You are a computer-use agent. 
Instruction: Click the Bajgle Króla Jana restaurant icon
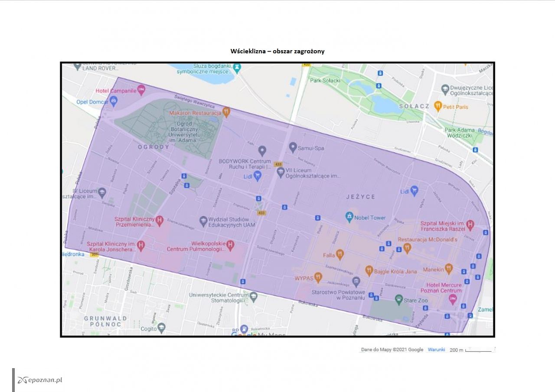[x=369, y=271]
